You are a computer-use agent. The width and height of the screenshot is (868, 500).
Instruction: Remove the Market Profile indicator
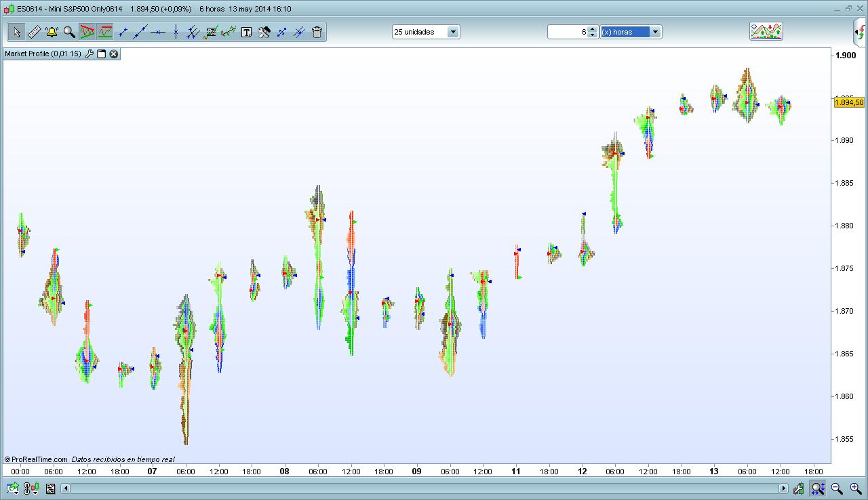pos(114,54)
